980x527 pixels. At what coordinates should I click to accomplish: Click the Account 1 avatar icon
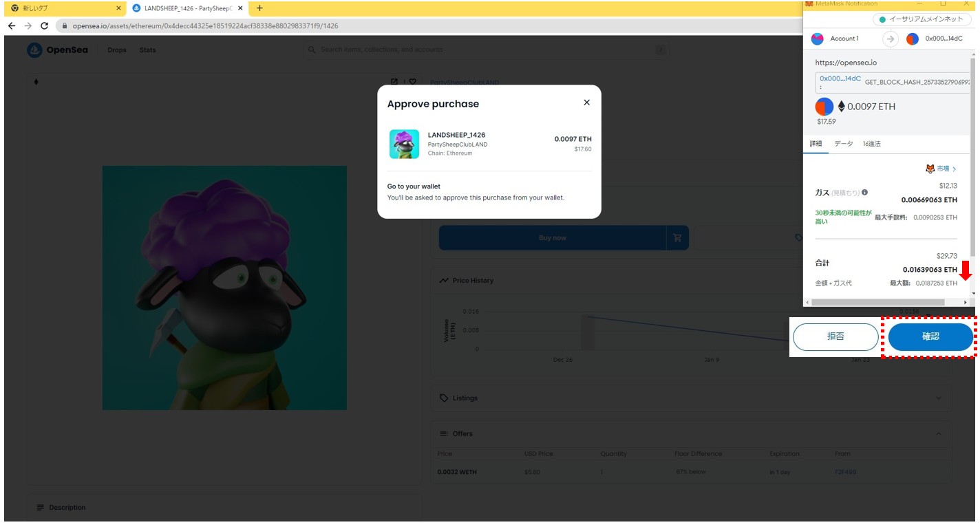818,39
